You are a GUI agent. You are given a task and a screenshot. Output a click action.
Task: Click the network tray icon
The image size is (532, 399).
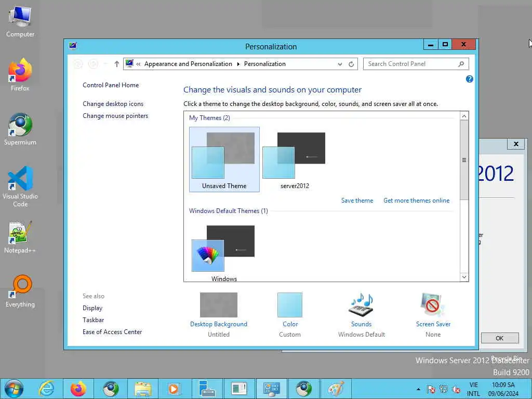(x=444, y=390)
